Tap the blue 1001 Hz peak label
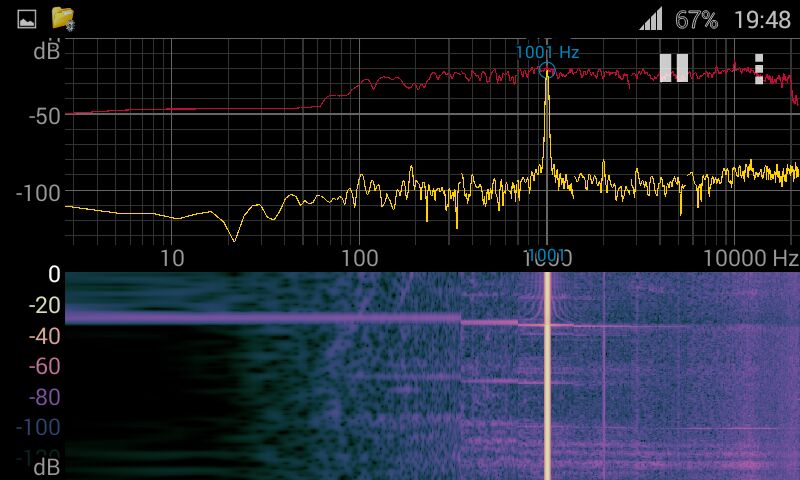This screenshot has height=480, width=800. (547, 51)
